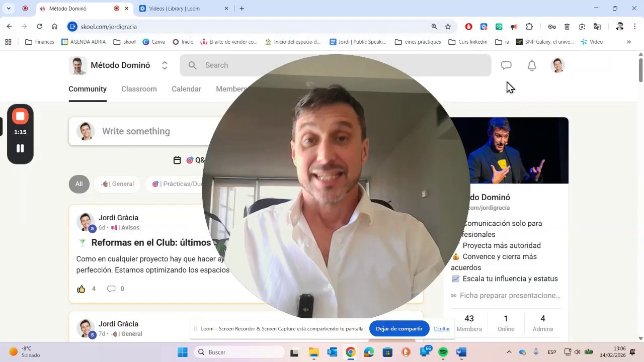Image resolution: width=644 pixels, height=362 pixels.
Task: Open the Canva bookmark
Action: pos(154,42)
